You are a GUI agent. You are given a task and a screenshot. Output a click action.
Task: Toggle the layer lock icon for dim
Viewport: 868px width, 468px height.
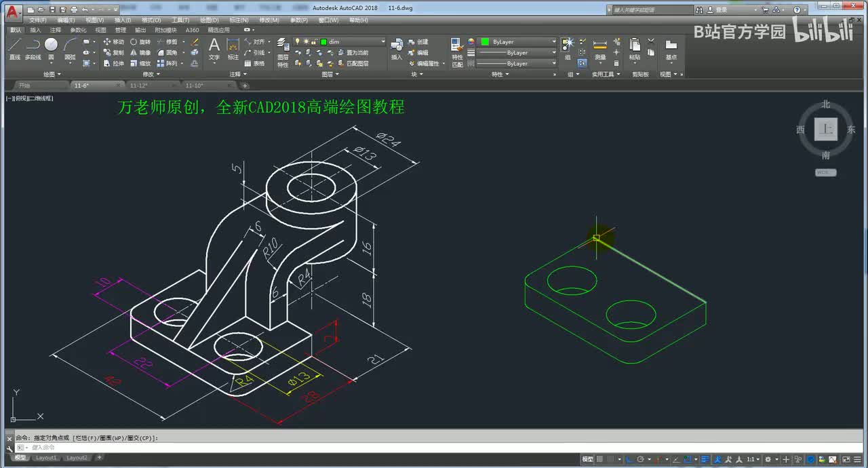pos(313,42)
